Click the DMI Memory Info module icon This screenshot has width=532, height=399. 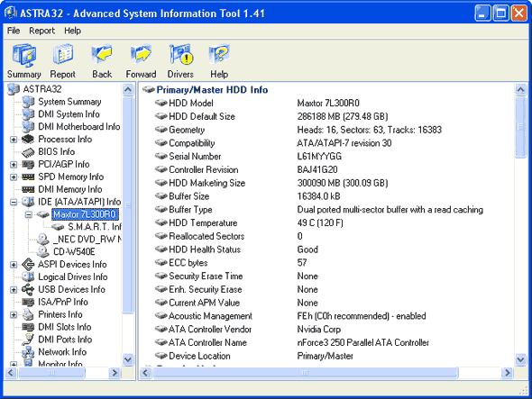(28, 189)
